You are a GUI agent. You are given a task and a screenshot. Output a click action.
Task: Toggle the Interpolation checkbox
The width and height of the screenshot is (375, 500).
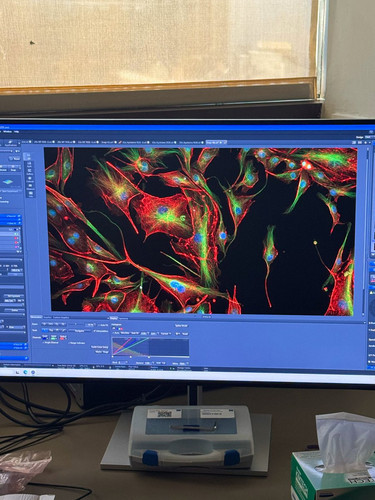click(101, 331)
